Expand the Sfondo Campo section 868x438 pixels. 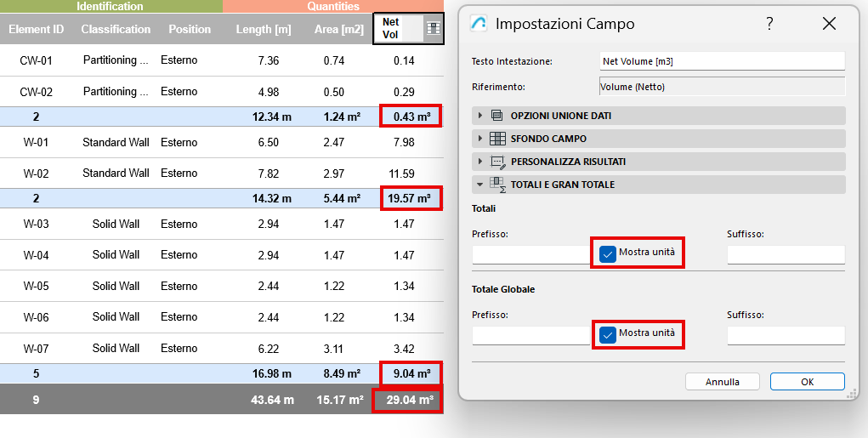[480, 139]
